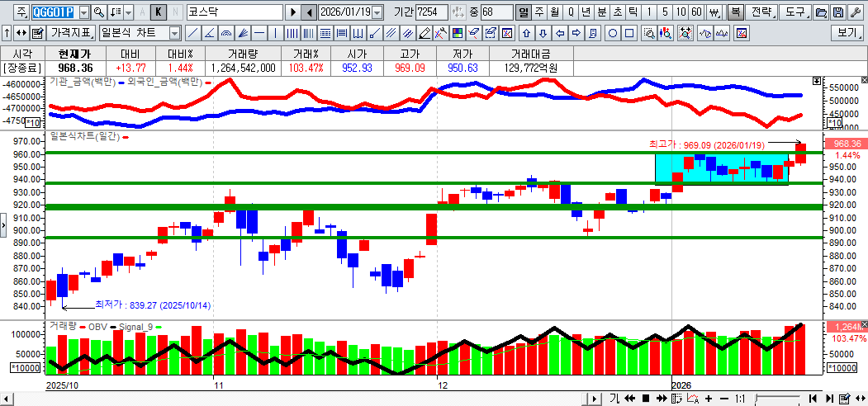Open the 일본식 차트 chart type dropdown

174,33
